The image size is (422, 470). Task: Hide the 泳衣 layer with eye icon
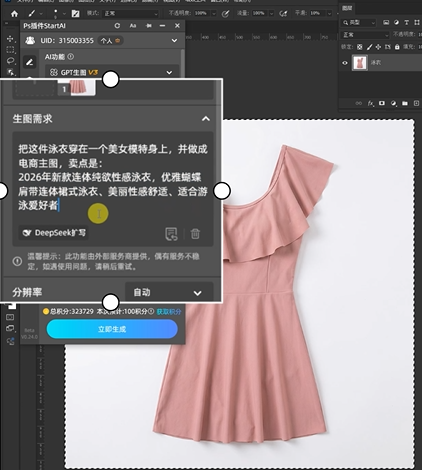coord(345,63)
